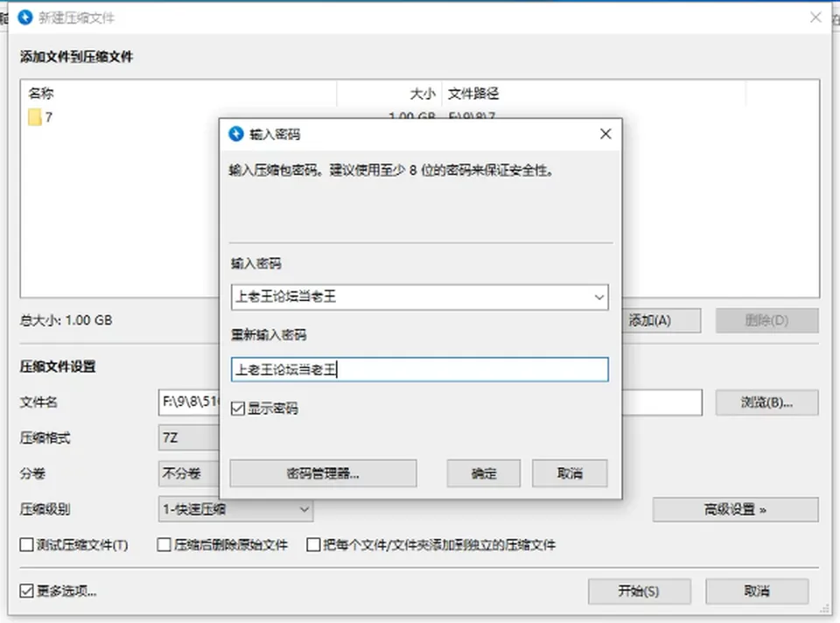Enable 测试压缩文件(T) checkbox
The height and width of the screenshot is (623, 840).
click(x=26, y=545)
